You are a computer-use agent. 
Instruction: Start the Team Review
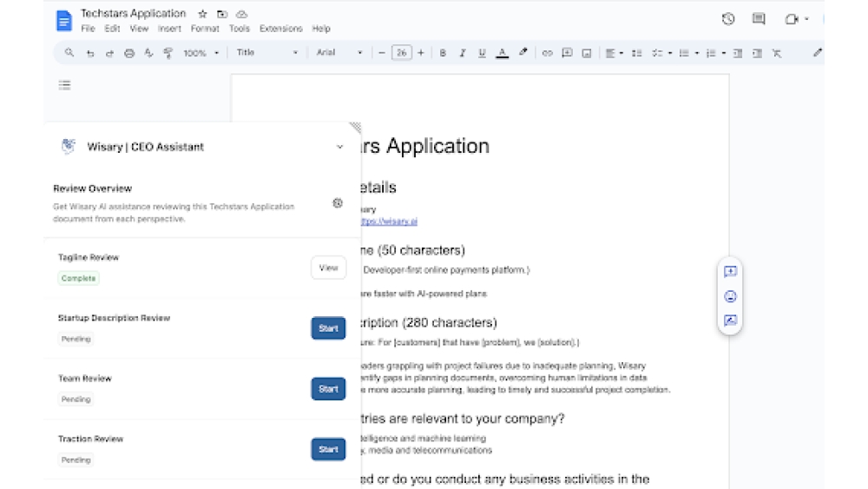pyautogui.click(x=328, y=389)
